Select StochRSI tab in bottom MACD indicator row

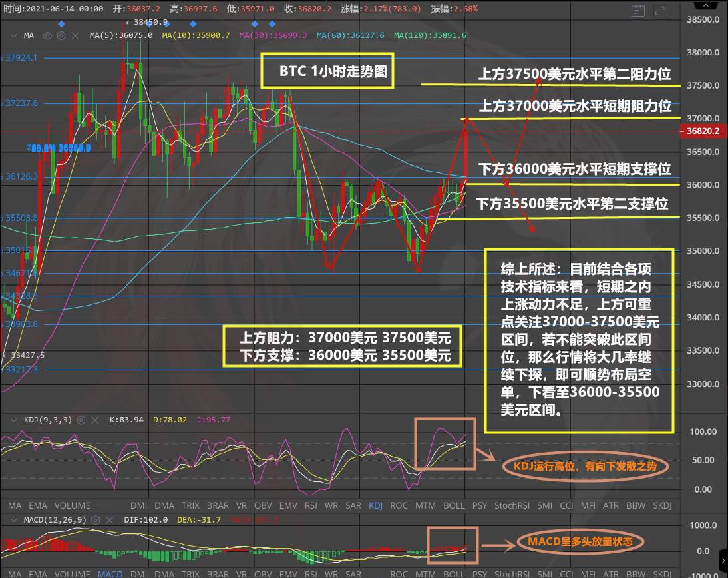coord(512,574)
